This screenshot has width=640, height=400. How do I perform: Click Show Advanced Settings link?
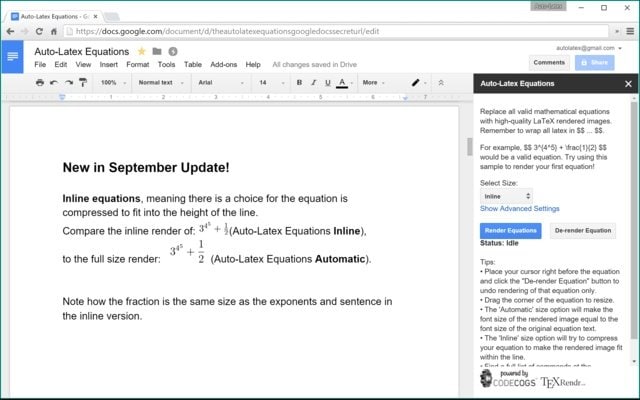(x=520, y=209)
